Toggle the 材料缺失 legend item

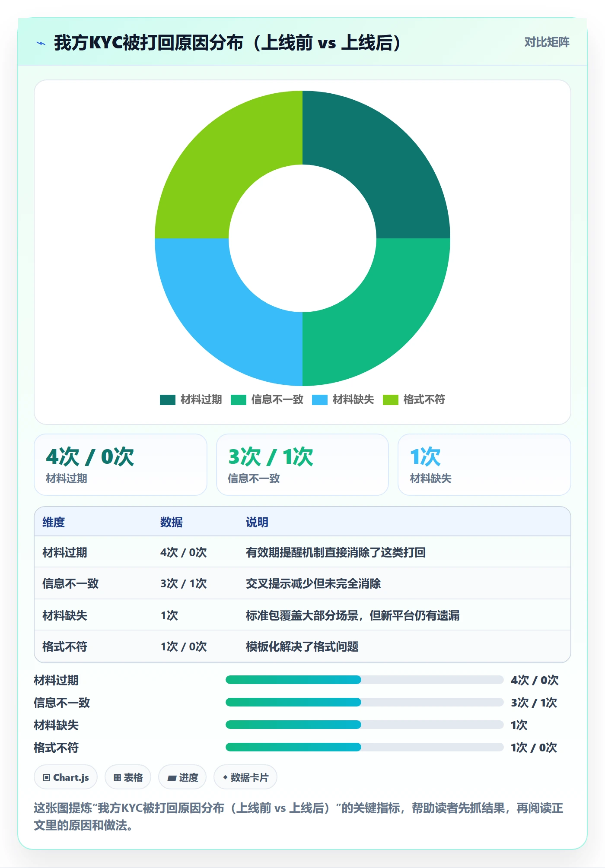(343, 399)
